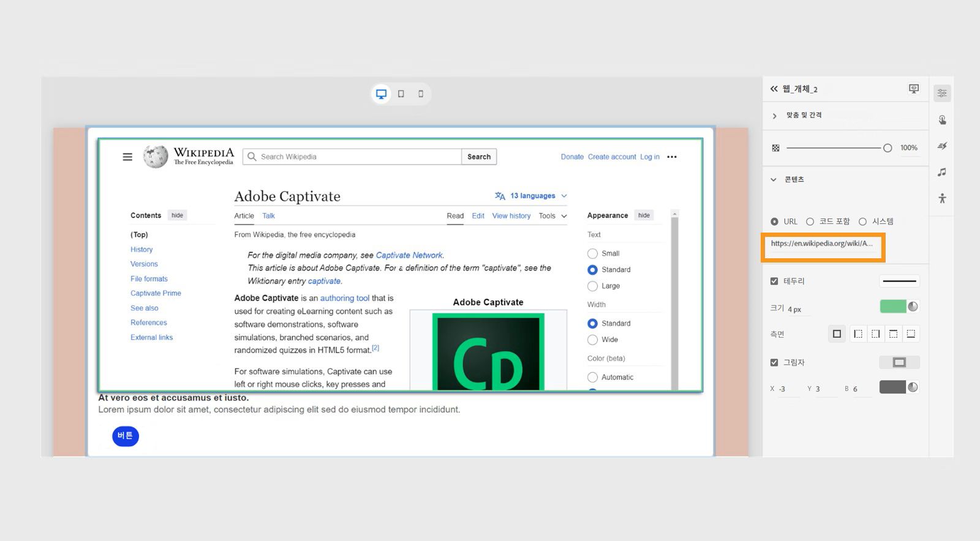The width and height of the screenshot is (980, 541).
Task: Open the View history tab
Action: pyautogui.click(x=511, y=216)
